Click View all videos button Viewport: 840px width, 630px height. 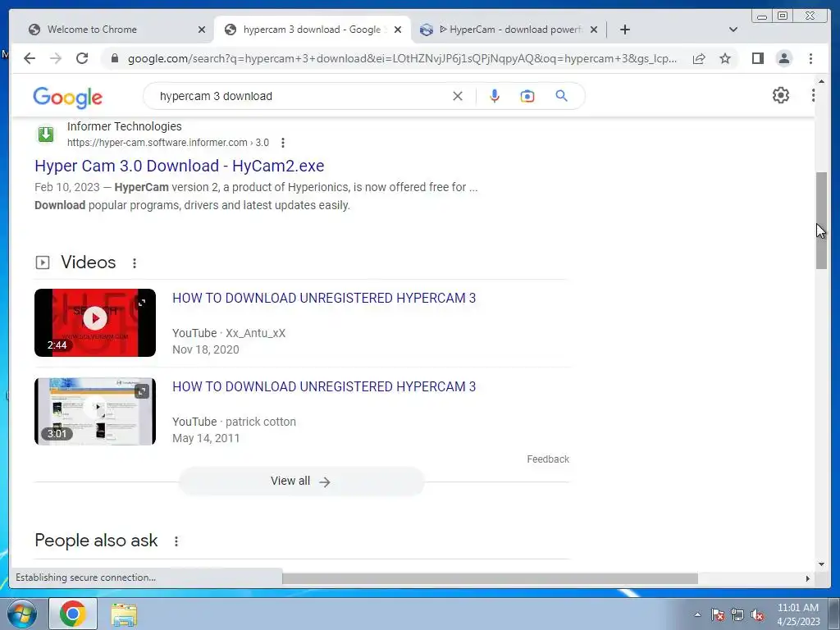tap(300, 481)
